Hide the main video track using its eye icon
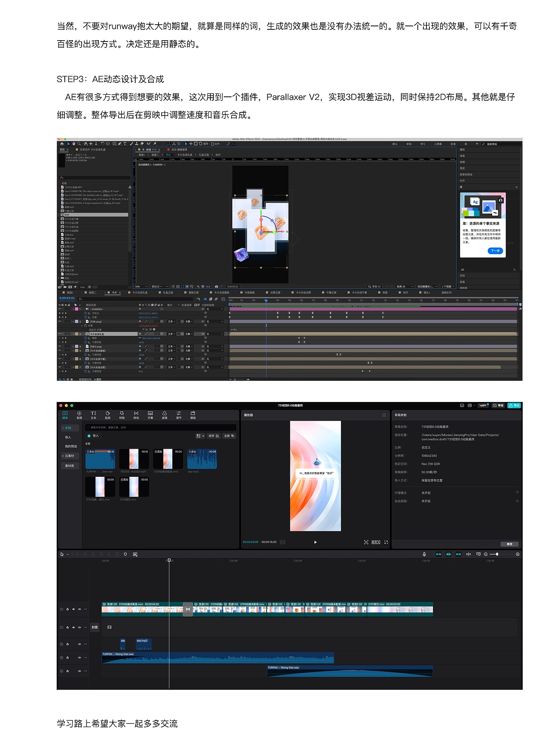Viewport: 553px width, 756px height. click(73, 609)
